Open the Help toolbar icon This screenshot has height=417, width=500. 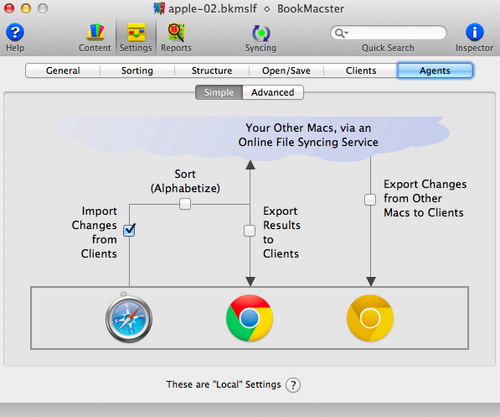coord(15,33)
